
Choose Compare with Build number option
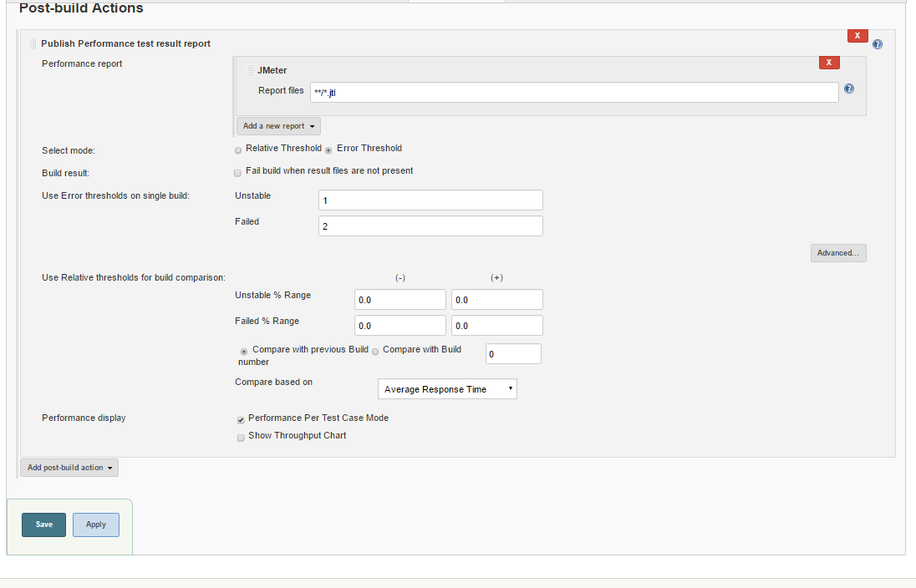(375, 352)
